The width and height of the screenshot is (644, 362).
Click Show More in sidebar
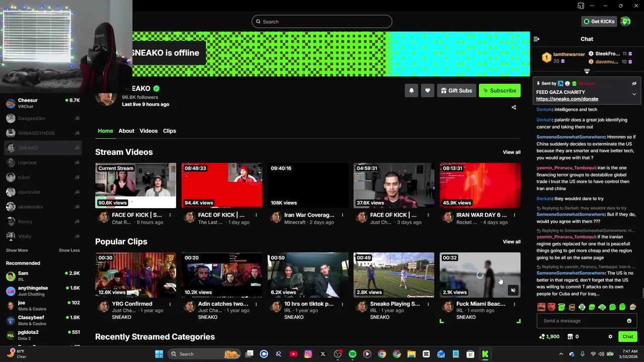pyautogui.click(x=17, y=250)
